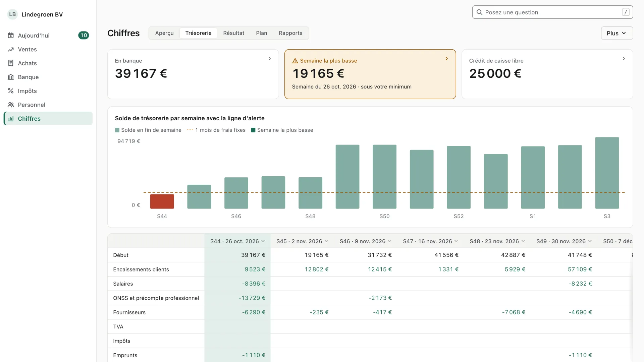Expand the S45 · 2 nov. 2026 column dropdown

(x=326, y=241)
